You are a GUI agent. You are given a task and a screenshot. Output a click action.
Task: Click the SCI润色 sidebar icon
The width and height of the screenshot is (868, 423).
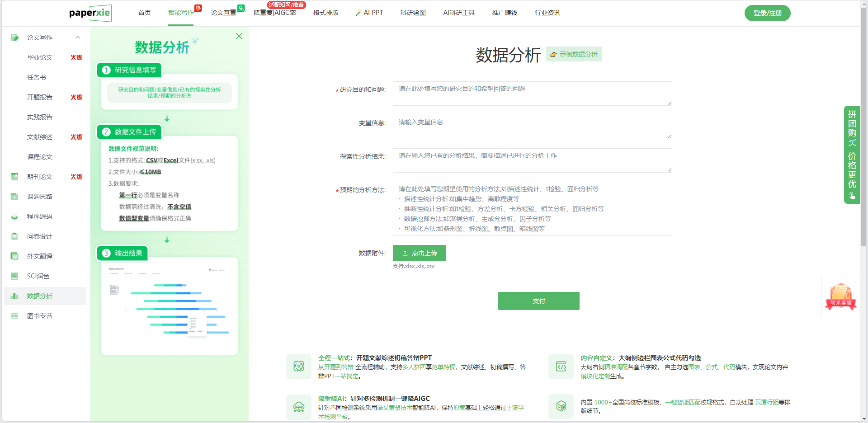tap(14, 276)
